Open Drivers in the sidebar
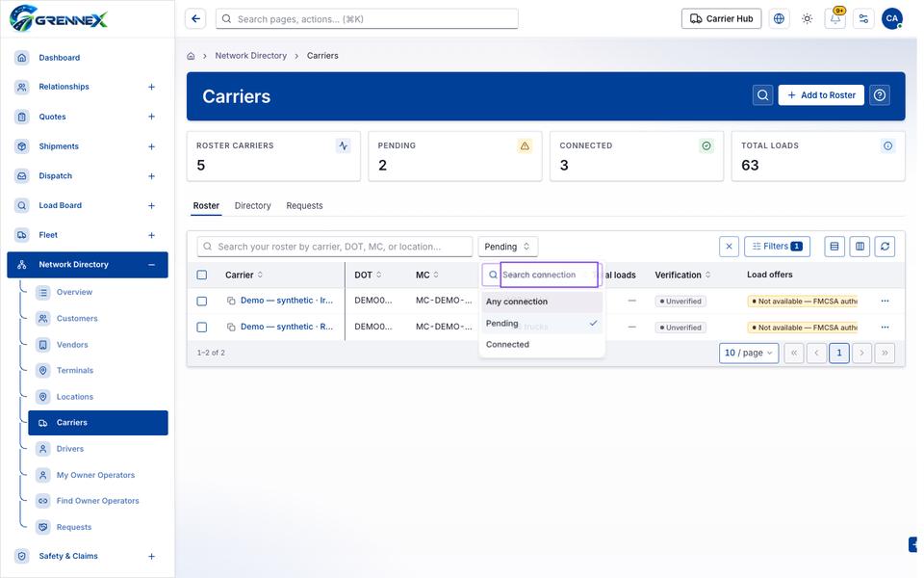 [69, 449]
